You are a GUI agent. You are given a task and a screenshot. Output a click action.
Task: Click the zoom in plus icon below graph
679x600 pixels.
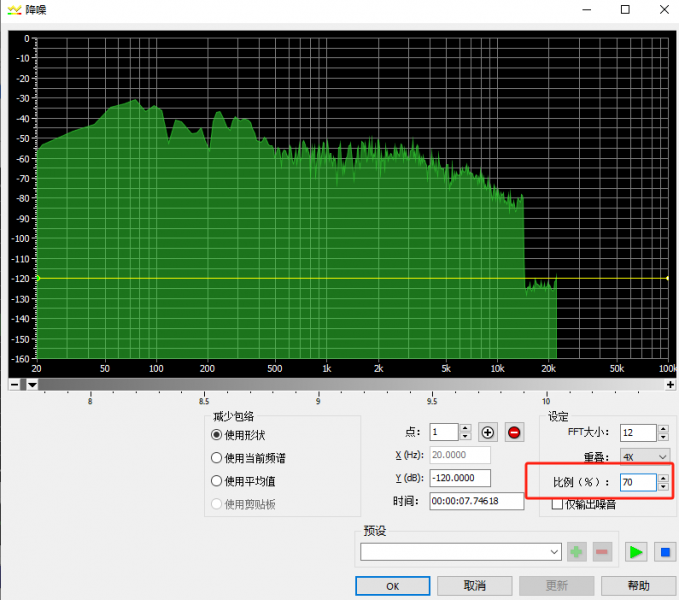(x=670, y=384)
